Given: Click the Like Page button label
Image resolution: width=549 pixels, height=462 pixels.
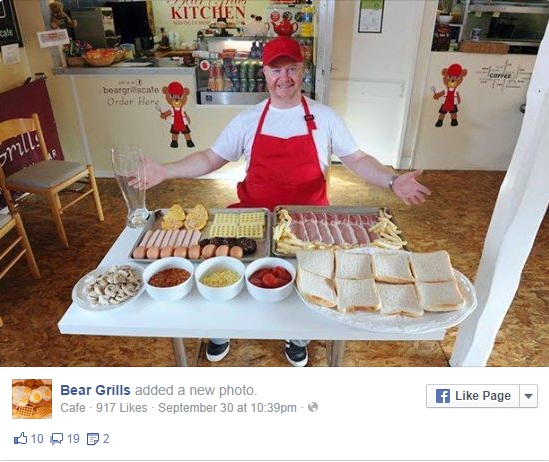Looking at the screenshot, I should pos(483,396).
